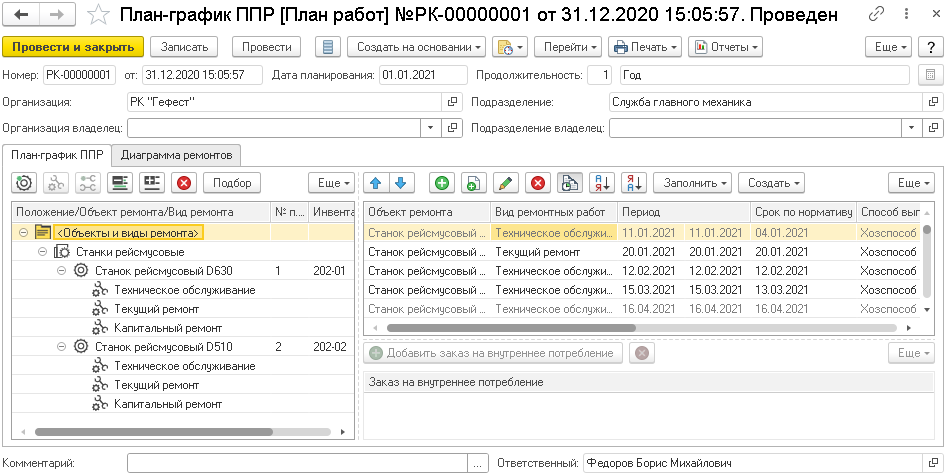This screenshot has height=475, width=949.
Task: Click Срок по нормативу column header
Action: [x=803, y=212]
